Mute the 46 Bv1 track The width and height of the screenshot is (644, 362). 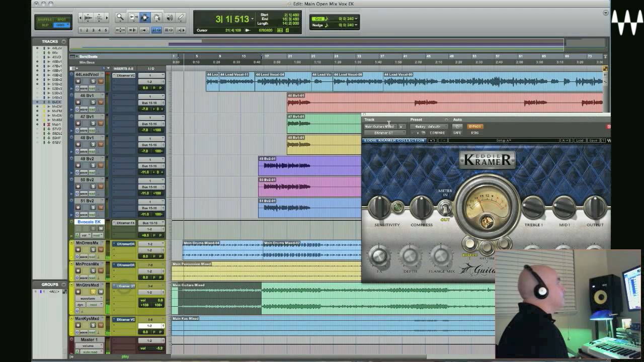tap(101, 102)
